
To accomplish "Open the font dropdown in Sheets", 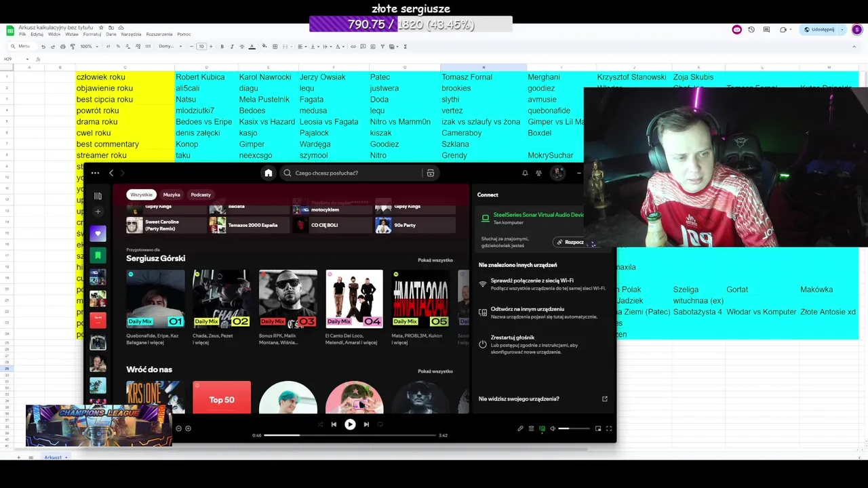I will (x=170, y=46).
